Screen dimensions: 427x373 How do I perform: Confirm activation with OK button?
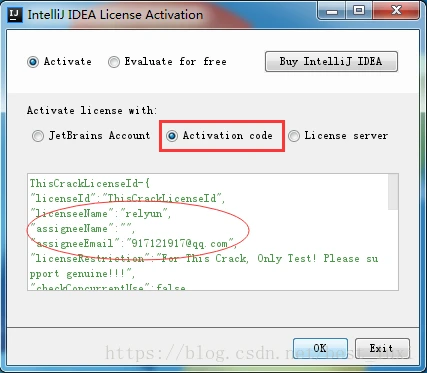320,348
